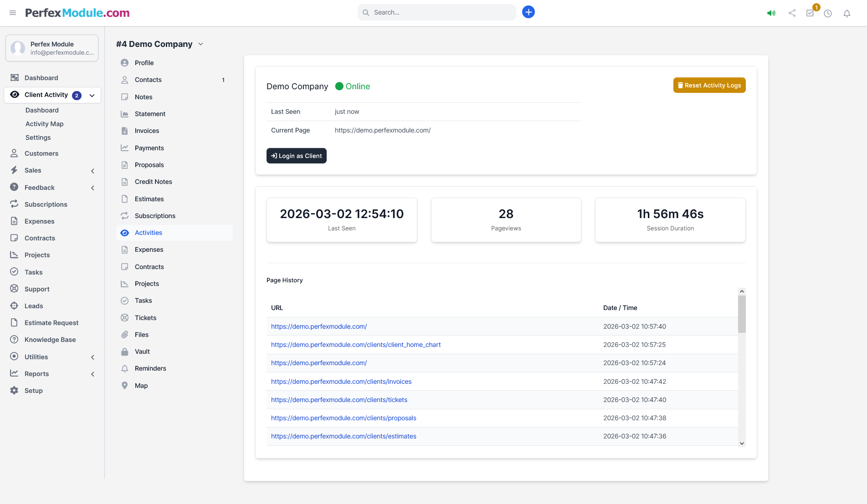Click the clock timer icon
Image resolution: width=867 pixels, height=504 pixels.
[828, 13]
